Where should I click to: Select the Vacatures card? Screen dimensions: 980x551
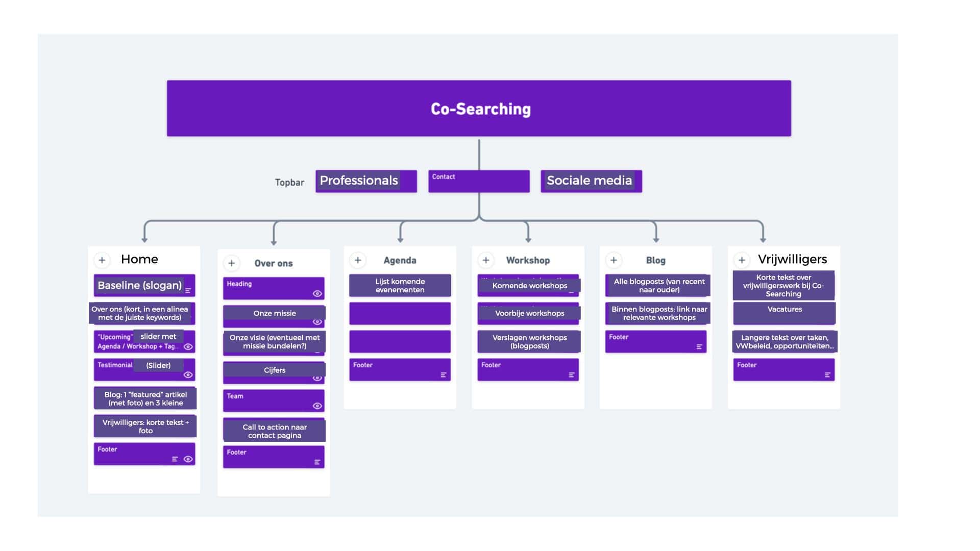coord(784,313)
